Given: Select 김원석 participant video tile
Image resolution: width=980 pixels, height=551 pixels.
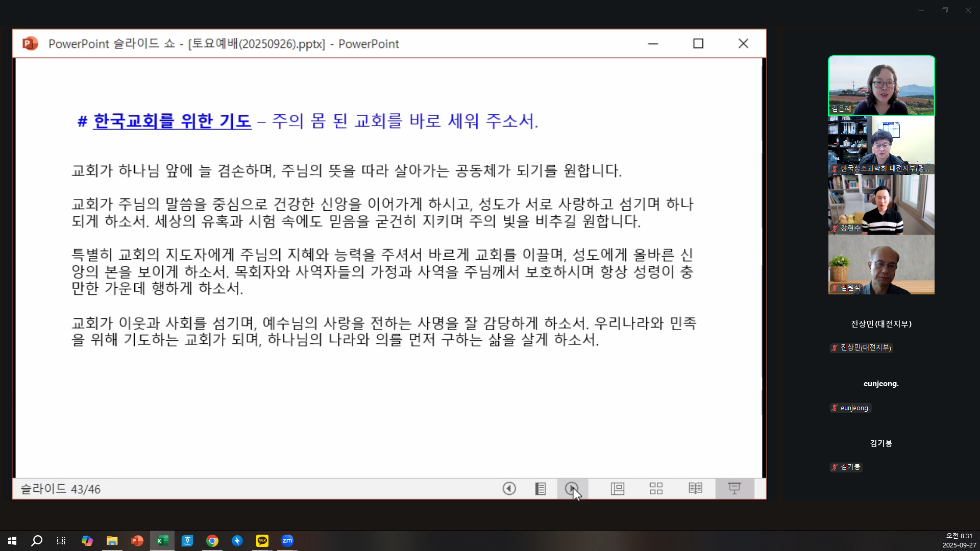Looking at the screenshot, I should click(x=881, y=265).
